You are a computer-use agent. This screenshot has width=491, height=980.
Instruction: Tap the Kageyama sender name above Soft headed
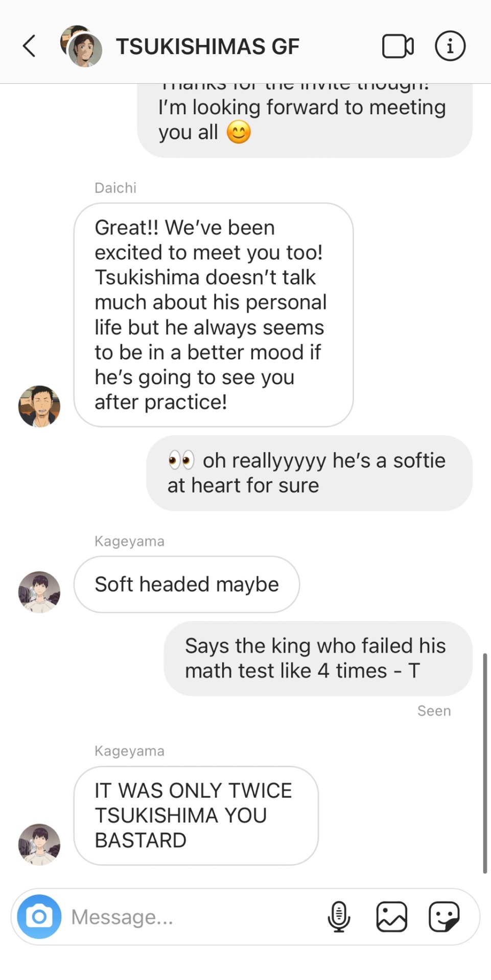point(129,541)
